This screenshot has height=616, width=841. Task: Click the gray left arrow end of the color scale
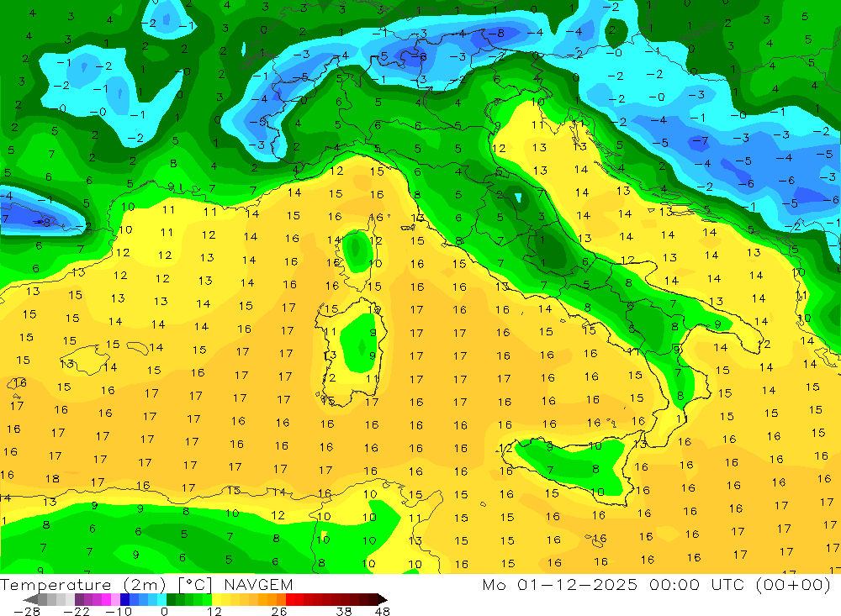(30, 600)
